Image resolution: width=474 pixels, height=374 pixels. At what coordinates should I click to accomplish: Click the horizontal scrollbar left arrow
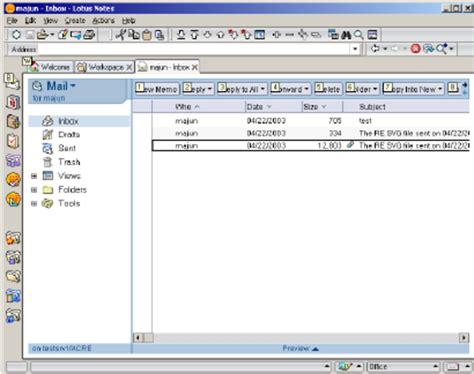138,338
